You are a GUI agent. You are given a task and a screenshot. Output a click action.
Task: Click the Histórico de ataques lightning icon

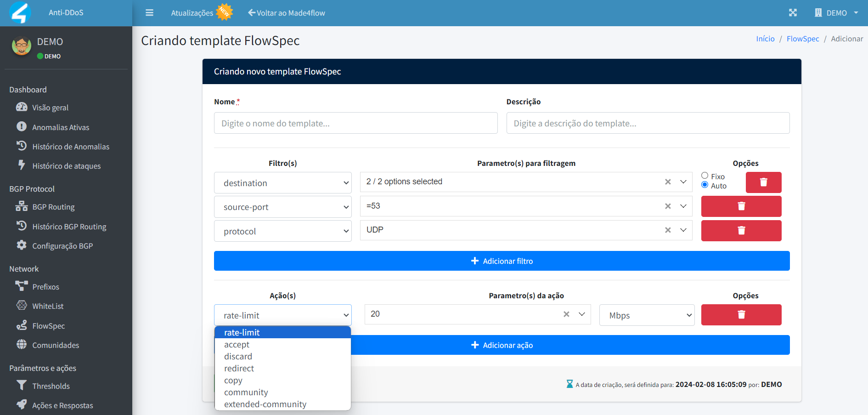tap(22, 165)
